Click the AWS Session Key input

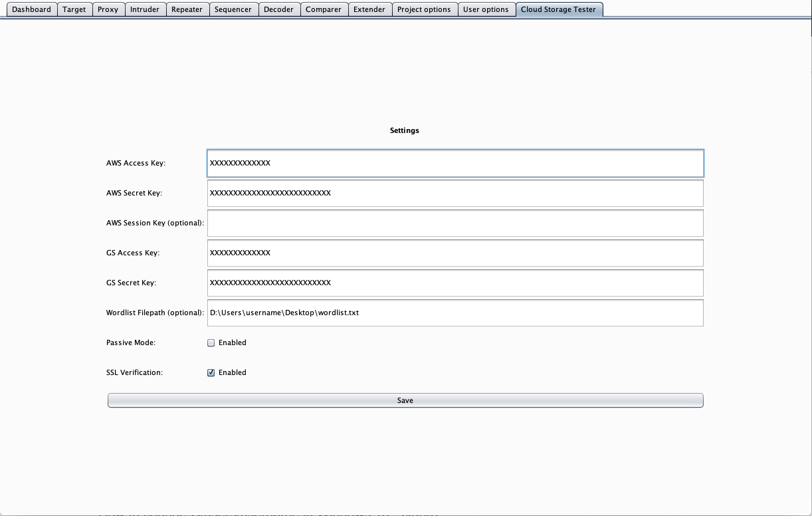coord(455,223)
